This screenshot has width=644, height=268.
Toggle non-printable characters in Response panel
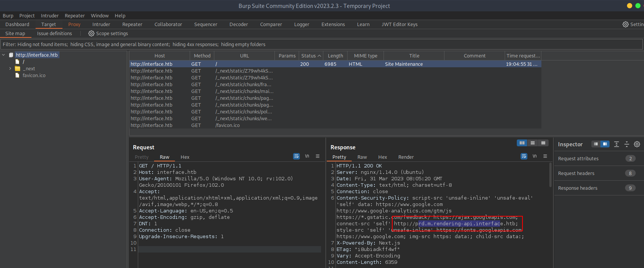click(535, 156)
